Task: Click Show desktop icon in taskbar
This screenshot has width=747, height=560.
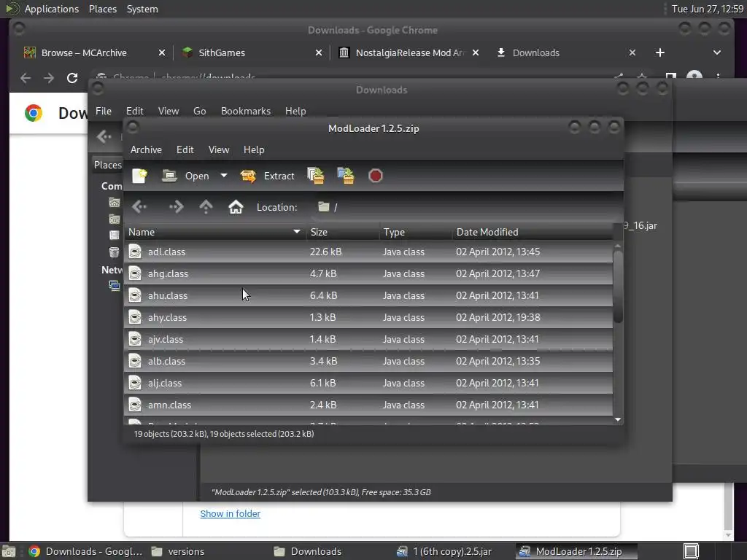Action: pos(9,552)
